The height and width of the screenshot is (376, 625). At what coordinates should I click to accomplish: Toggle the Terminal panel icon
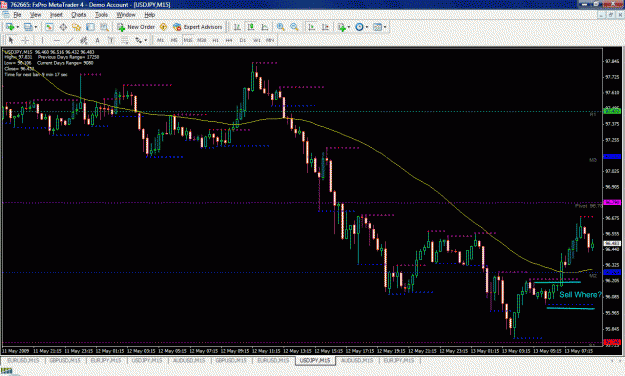90,27
